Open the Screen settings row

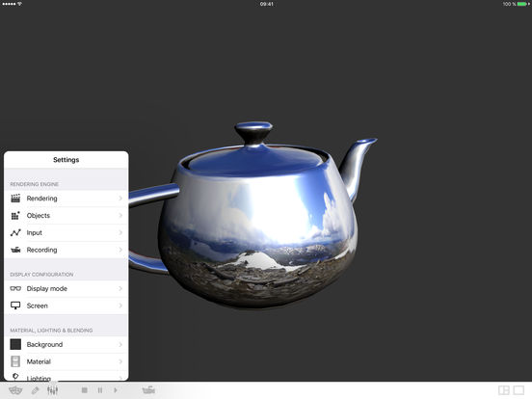[66, 306]
